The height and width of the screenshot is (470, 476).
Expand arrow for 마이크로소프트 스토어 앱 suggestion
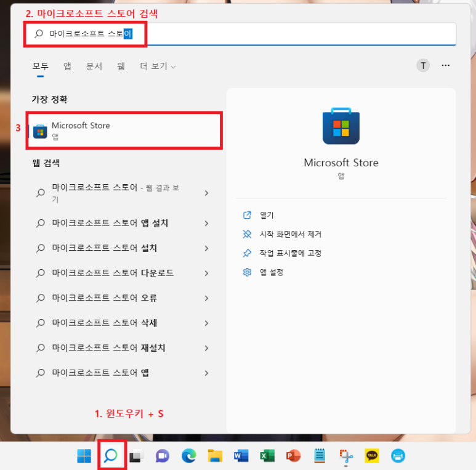206,373
